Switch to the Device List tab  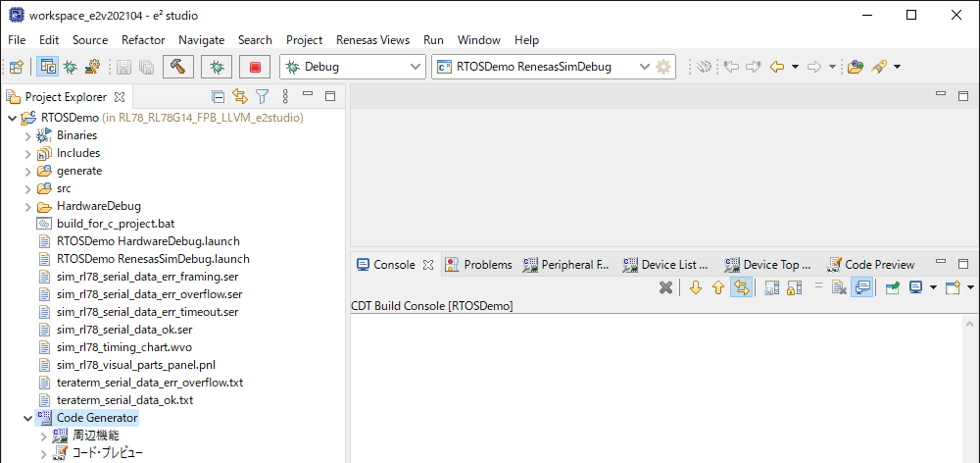pyautogui.click(x=666, y=265)
